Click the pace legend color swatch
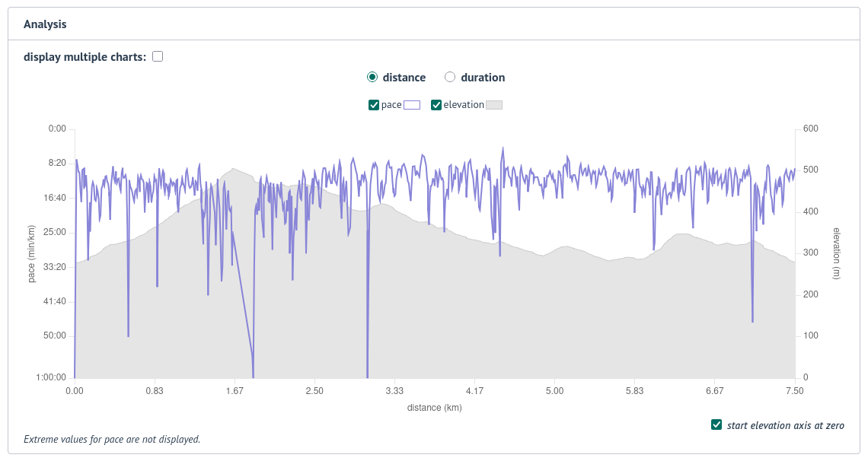 tap(410, 104)
